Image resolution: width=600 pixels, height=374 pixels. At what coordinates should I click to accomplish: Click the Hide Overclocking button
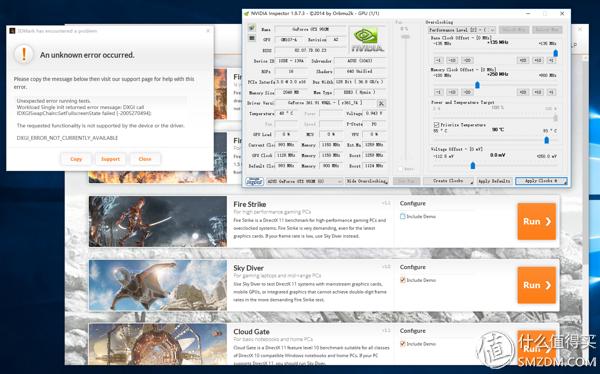pyautogui.click(x=367, y=181)
